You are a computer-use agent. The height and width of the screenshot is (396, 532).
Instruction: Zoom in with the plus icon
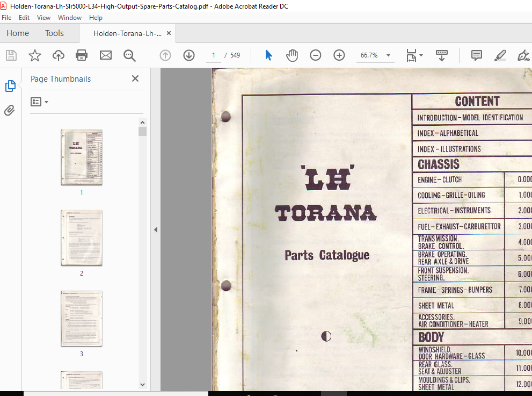339,55
